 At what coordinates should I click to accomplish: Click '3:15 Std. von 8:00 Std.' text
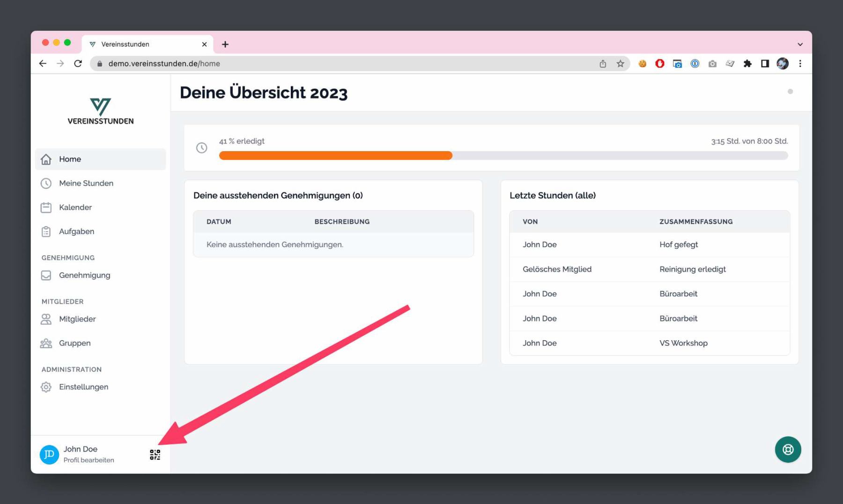(749, 141)
